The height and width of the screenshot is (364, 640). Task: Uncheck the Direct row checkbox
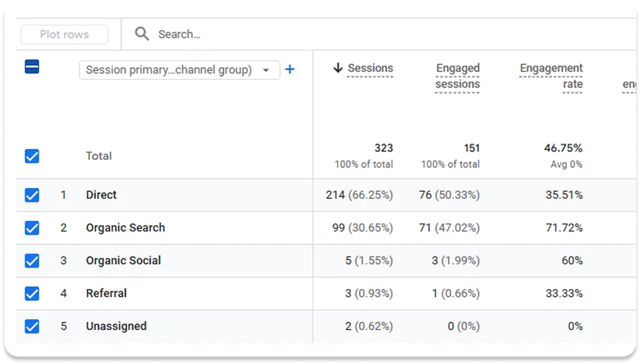[32, 195]
